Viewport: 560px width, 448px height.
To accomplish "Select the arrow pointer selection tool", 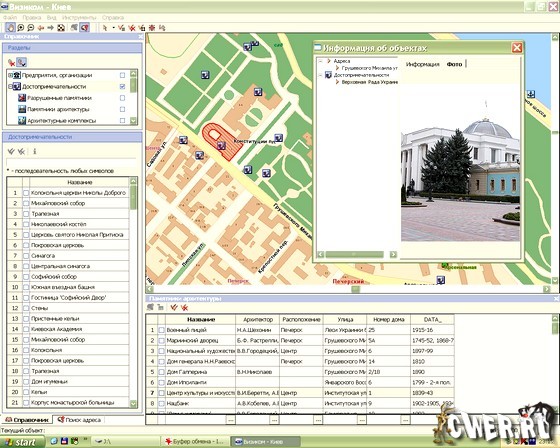I will [105, 28].
